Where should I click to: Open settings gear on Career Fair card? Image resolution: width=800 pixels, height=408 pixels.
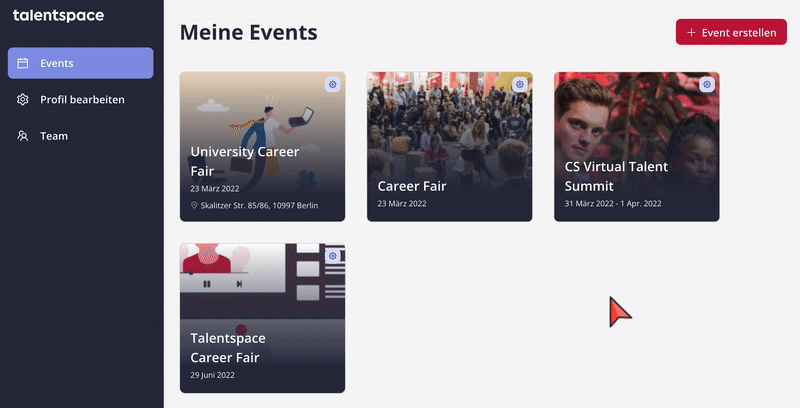tap(519, 84)
